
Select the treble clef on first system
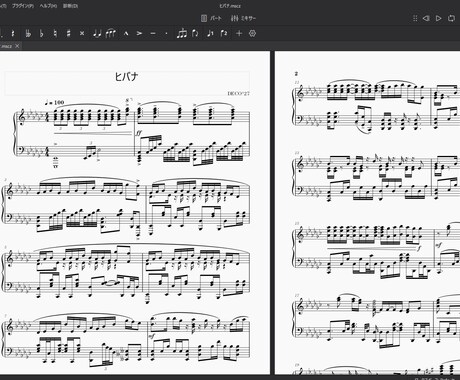(x=22, y=118)
